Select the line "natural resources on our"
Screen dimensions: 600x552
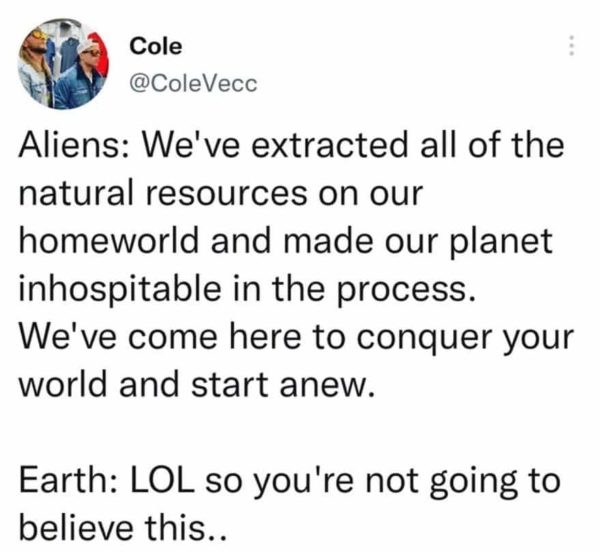(221, 195)
